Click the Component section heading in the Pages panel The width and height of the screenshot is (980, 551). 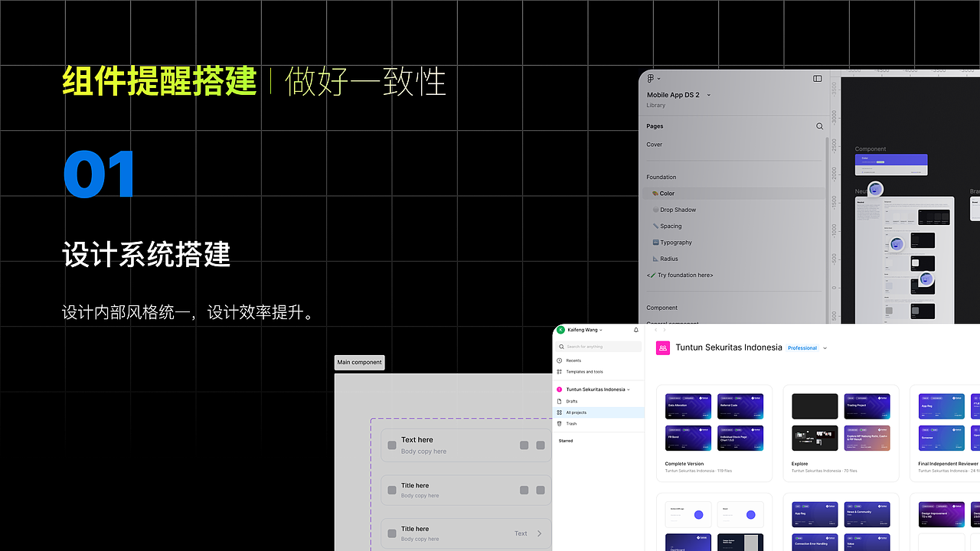tap(662, 308)
